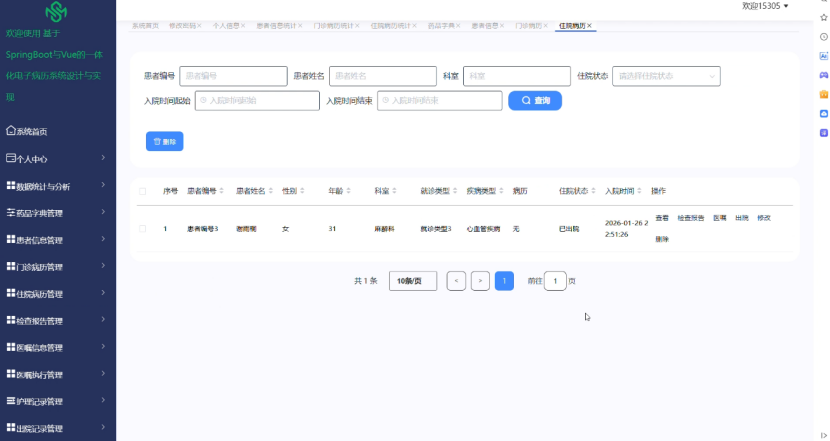Viewport: 830px width, 441px height.
Task: Open the AI assistant sidebar icon
Action: 824,56
